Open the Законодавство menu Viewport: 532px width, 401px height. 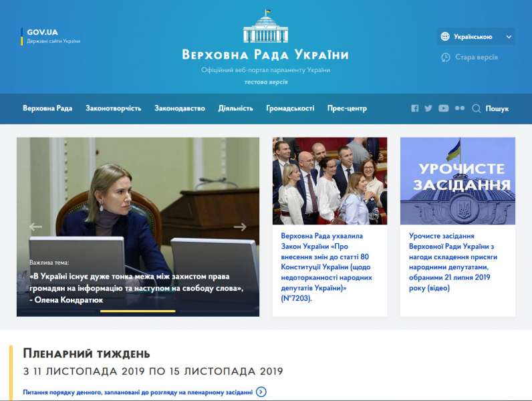point(180,108)
